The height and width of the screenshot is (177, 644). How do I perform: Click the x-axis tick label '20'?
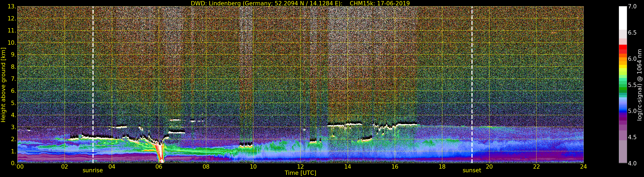[x=489, y=166]
